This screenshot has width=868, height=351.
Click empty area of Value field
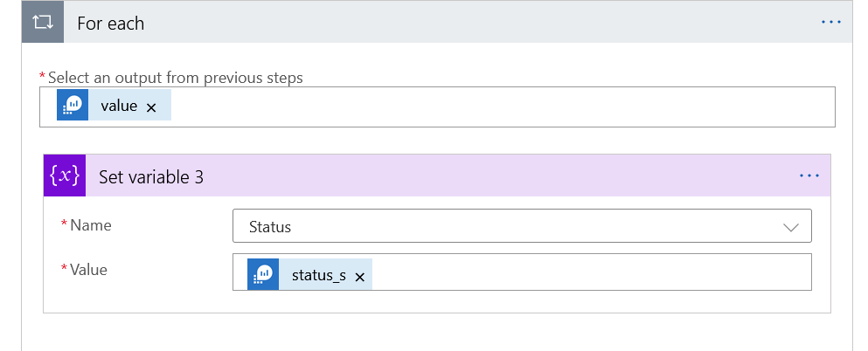tap(586, 275)
